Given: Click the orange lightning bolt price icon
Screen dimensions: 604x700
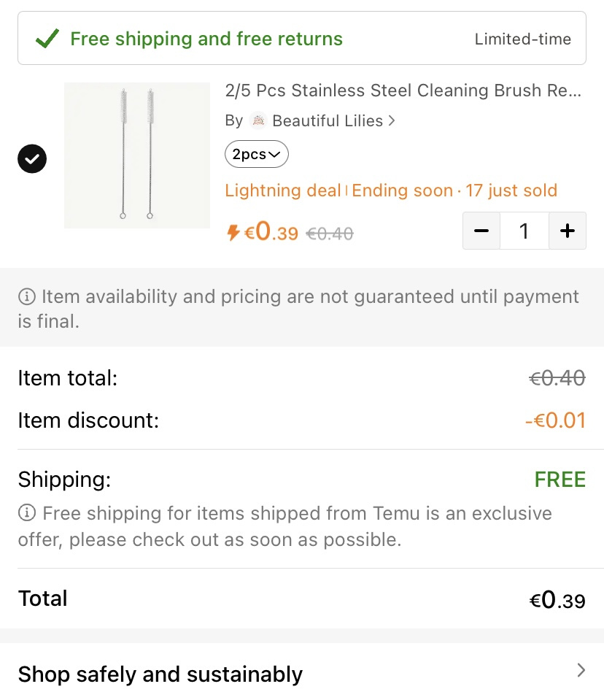Looking at the screenshot, I should (233, 232).
